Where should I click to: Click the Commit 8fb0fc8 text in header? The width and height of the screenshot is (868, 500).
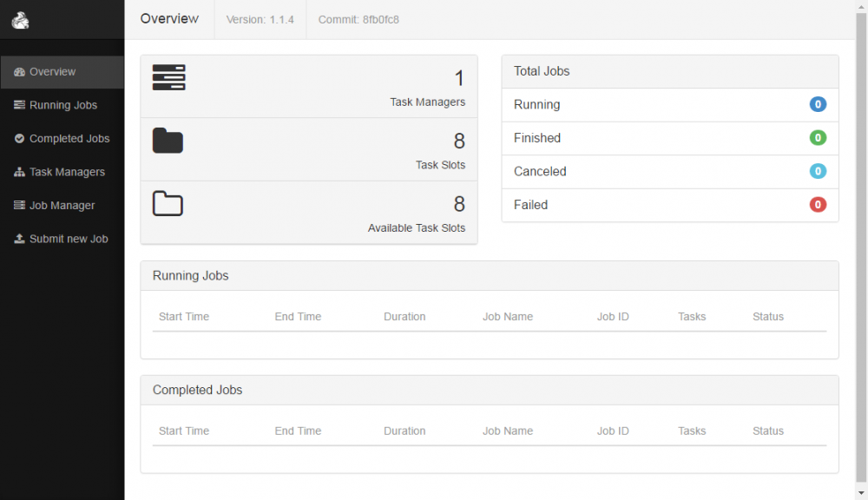click(358, 19)
